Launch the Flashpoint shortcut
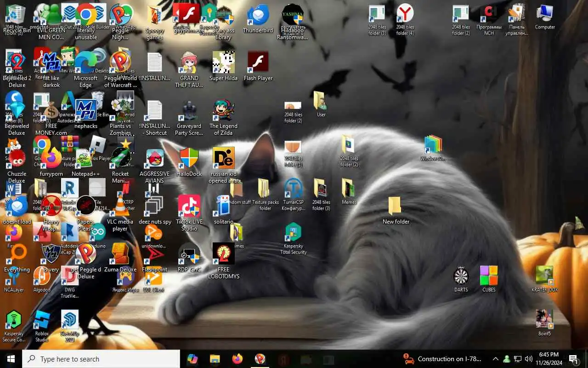 coord(155,258)
